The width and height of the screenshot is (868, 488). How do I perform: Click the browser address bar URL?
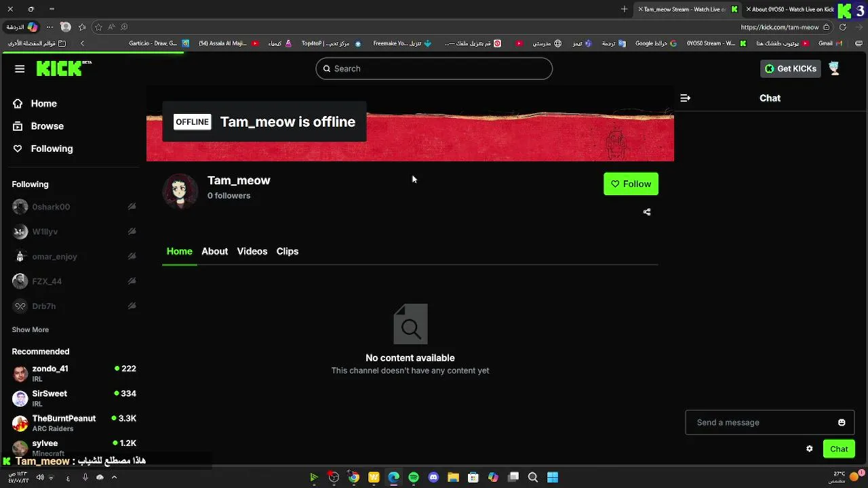[780, 27]
